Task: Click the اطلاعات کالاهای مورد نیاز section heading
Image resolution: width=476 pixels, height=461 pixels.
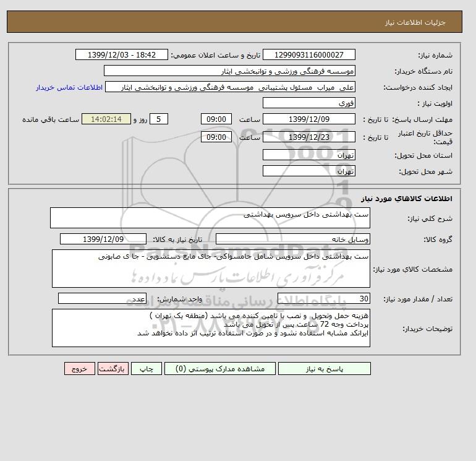Action: [x=407, y=199]
